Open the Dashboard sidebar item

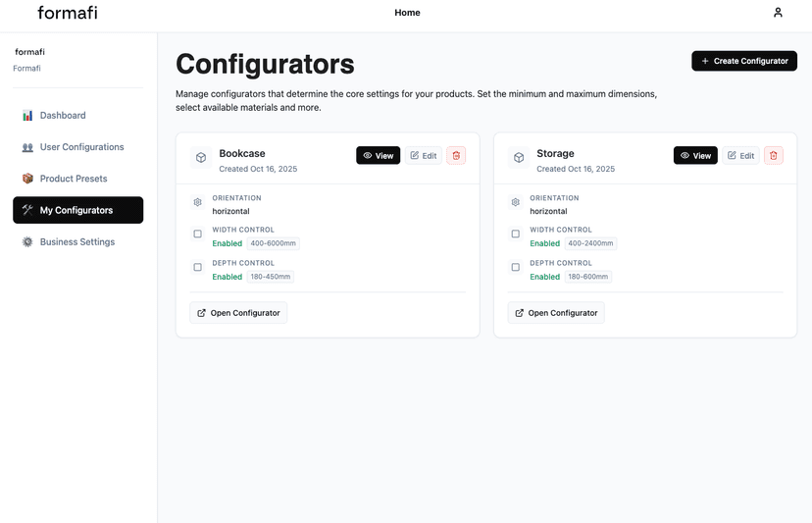pyautogui.click(x=63, y=116)
